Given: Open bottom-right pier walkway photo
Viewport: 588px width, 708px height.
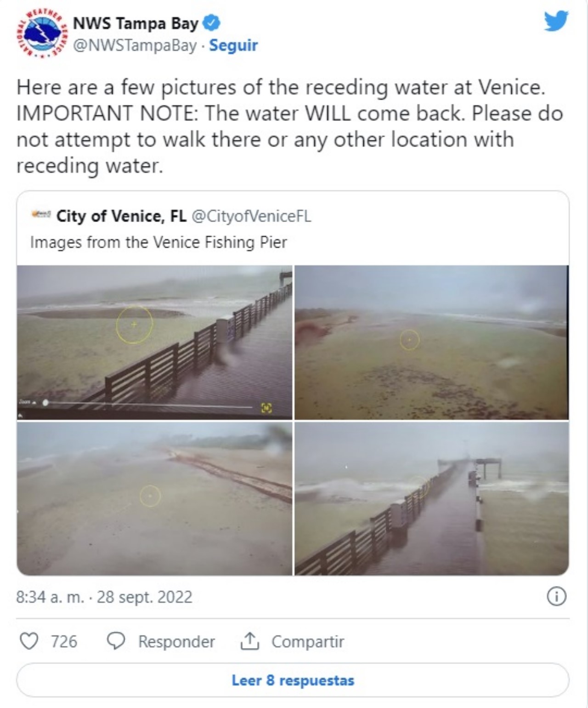Looking at the screenshot, I should [431, 498].
